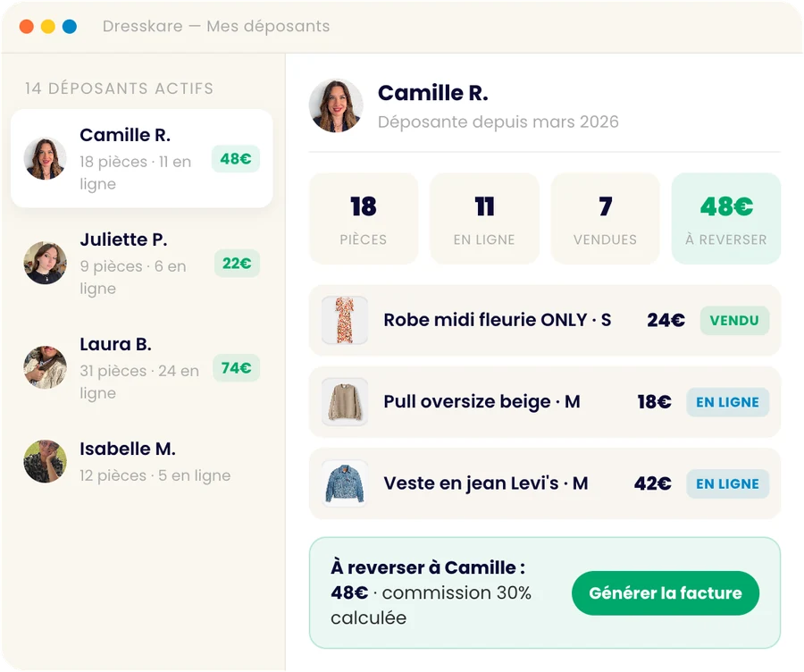Open the 48€ À REVERSER stat card
The image size is (804, 672).
tap(726, 219)
